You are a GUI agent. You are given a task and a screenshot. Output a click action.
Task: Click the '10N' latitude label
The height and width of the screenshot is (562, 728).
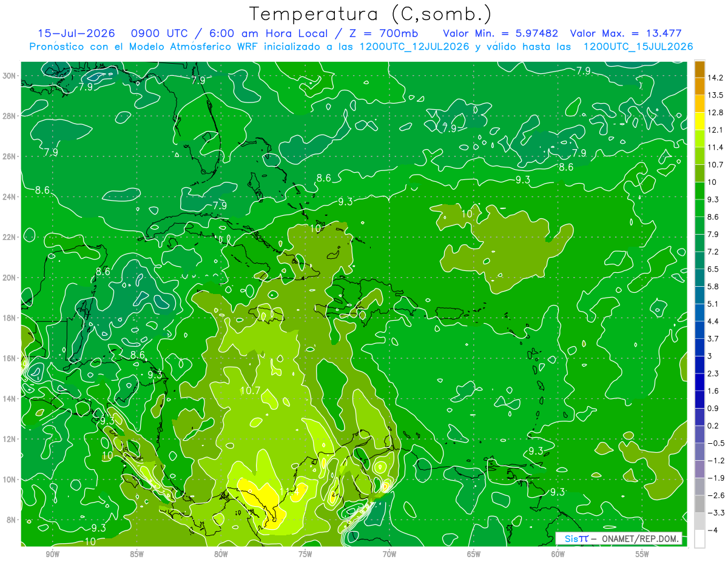point(9,480)
